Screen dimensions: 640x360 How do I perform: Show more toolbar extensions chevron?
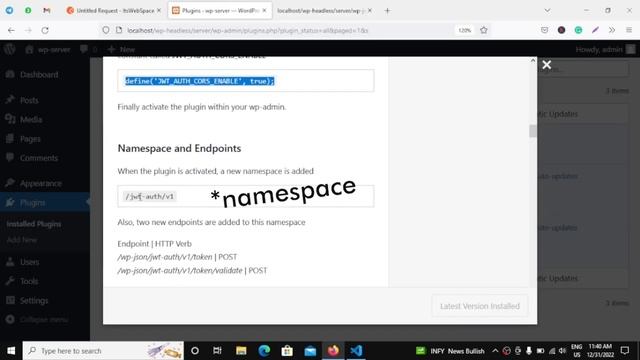pyautogui.click(x=612, y=30)
